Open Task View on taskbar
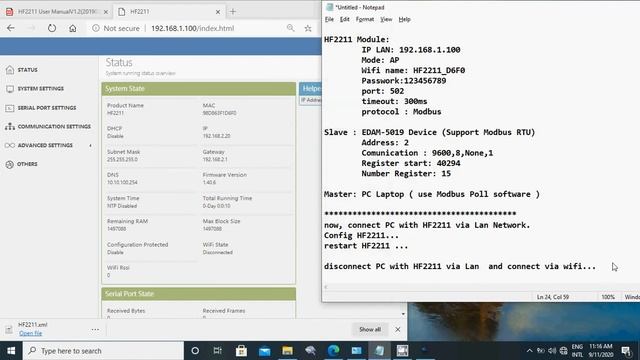The image size is (640, 360). point(218,351)
